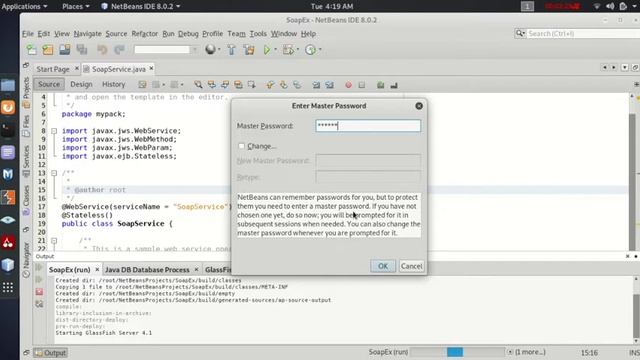The width and height of the screenshot is (640, 360).
Task: Close the Enter Master Password dialog
Action: [419, 106]
